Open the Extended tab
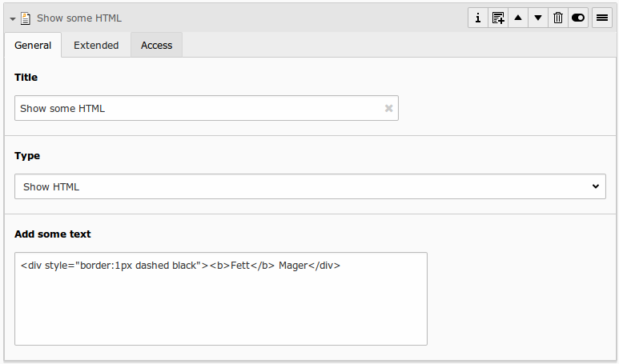Screen dimensions: 619x364 [x=96, y=46]
